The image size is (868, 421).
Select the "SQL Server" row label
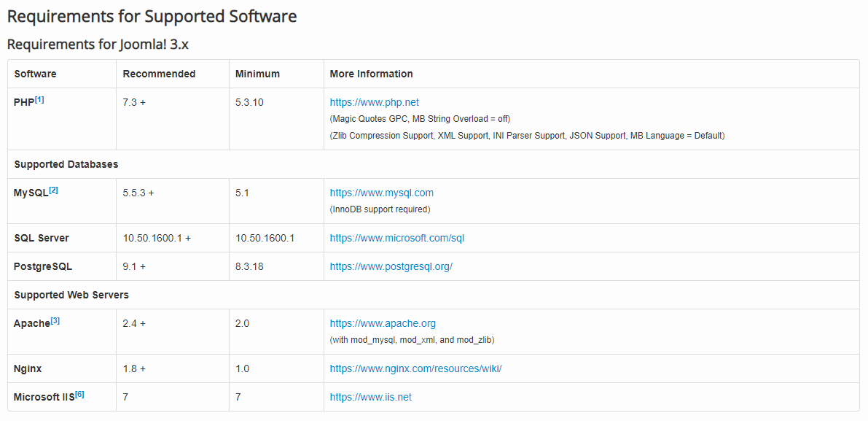(42, 238)
